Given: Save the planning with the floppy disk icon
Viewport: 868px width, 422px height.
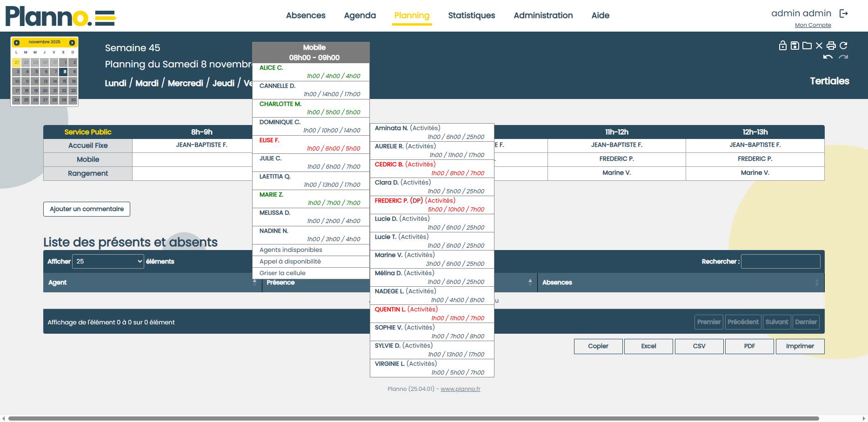Looking at the screenshot, I should click(795, 46).
